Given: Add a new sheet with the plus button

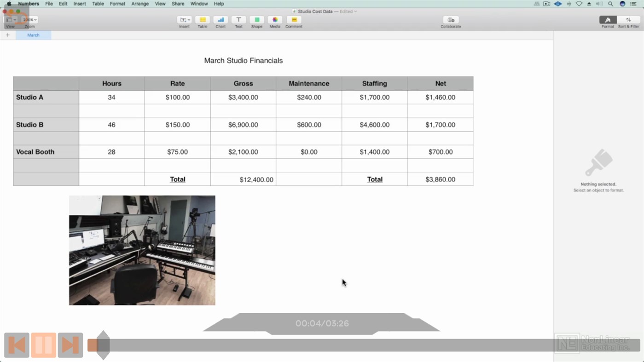Looking at the screenshot, I should [7, 35].
